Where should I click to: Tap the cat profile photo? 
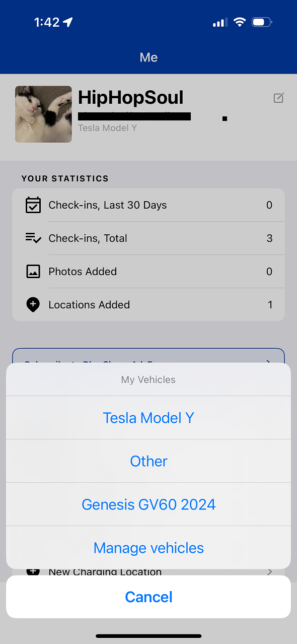(x=43, y=114)
